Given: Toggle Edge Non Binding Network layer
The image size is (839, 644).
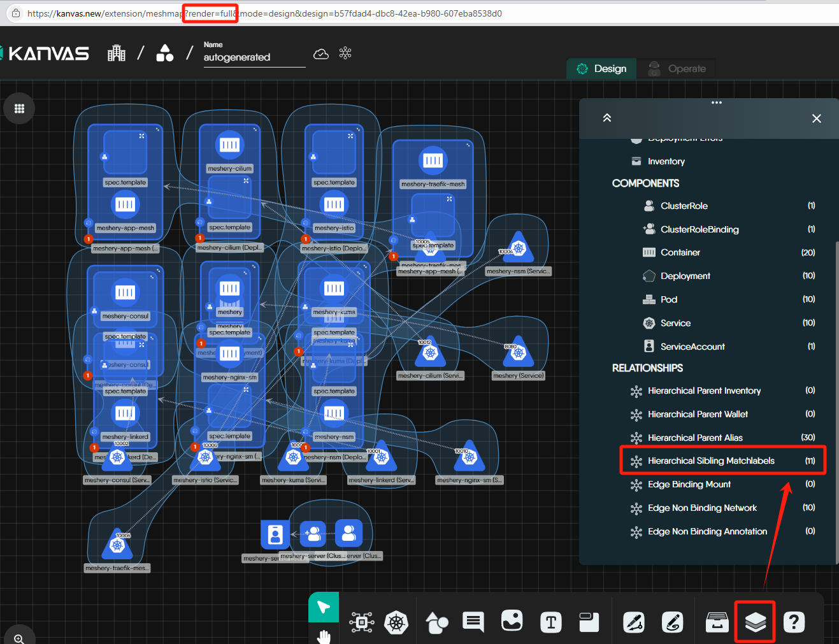Looking at the screenshot, I should (702, 508).
